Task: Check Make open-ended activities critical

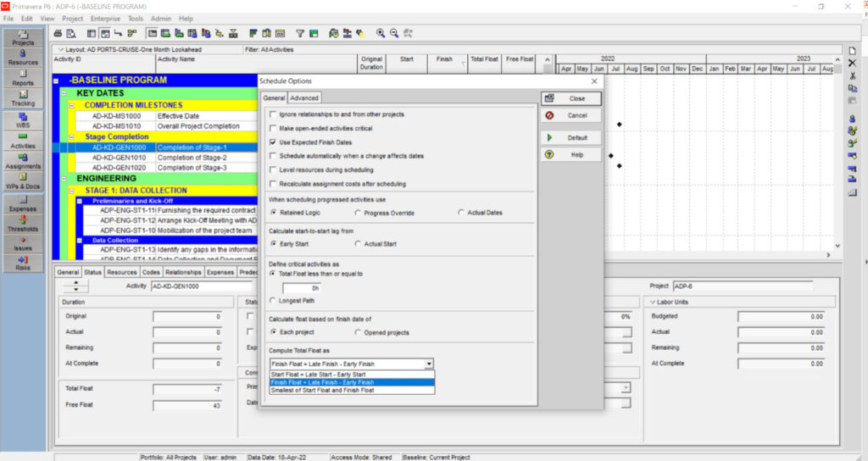Action: pos(272,128)
